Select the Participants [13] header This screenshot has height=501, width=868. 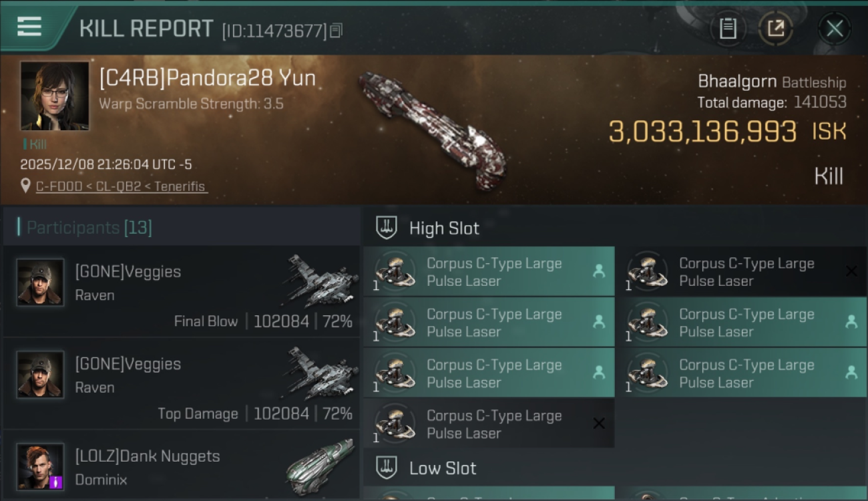click(x=89, y=228)
